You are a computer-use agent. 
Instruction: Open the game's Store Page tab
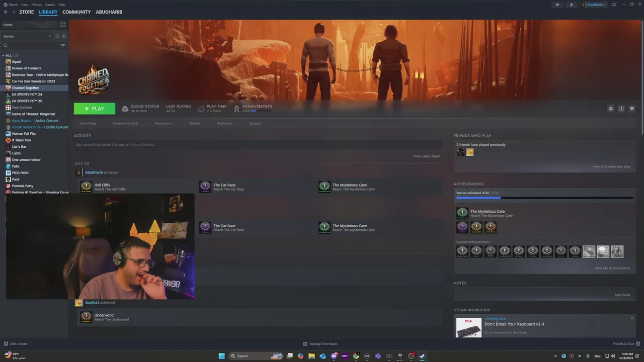click(88, 123)
